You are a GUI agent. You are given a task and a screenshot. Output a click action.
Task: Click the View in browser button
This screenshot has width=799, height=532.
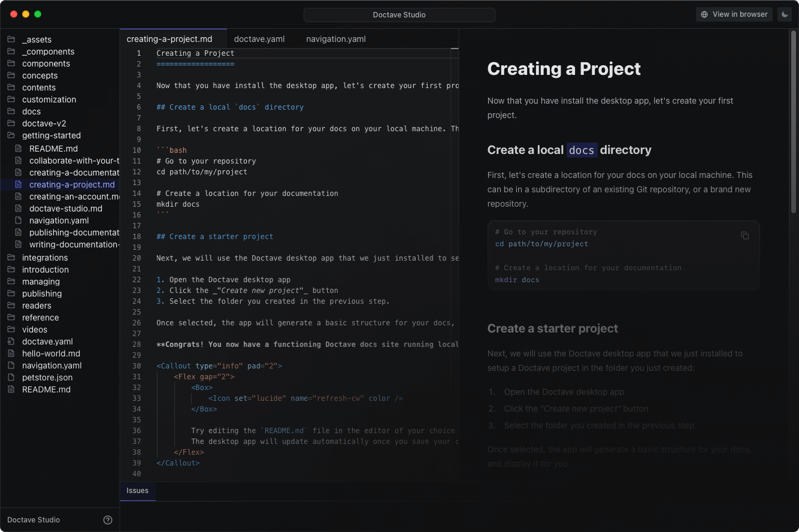[734, 14]
